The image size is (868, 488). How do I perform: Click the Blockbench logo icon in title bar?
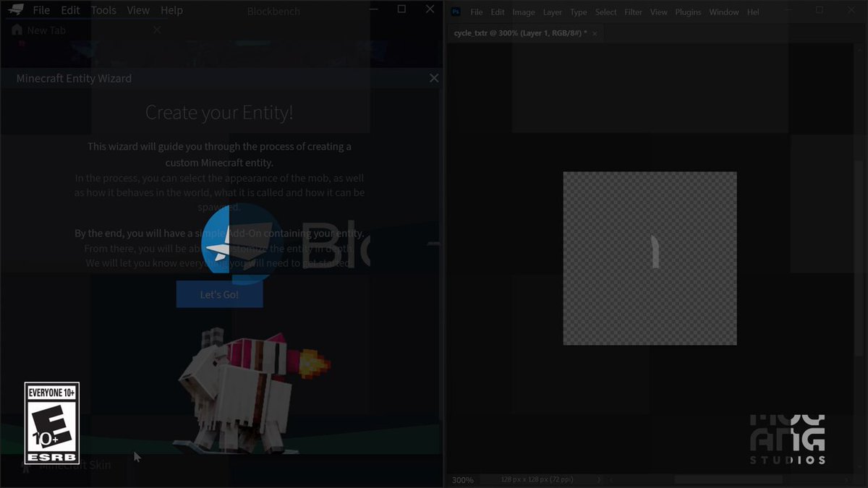[16, 10]
